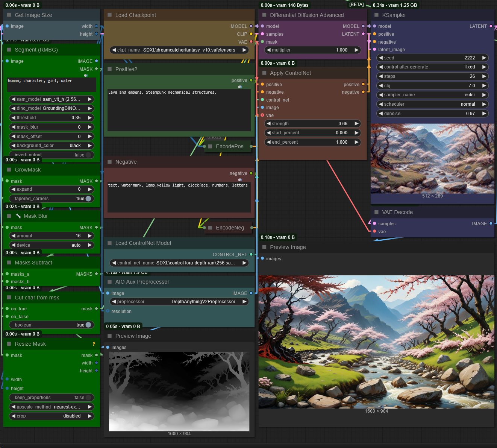Toggle invert_output in Segment (RMBG)

pyautogui.click(x=88, y=155)
